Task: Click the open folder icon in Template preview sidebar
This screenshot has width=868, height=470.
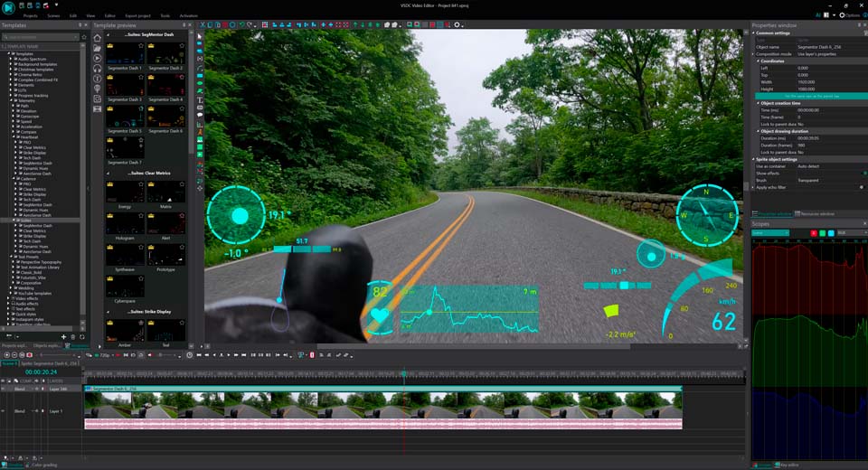Action: 98,48
